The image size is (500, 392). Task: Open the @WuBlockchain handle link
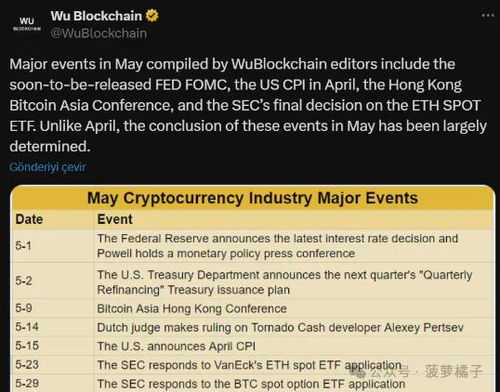click(x=99, y=33)
